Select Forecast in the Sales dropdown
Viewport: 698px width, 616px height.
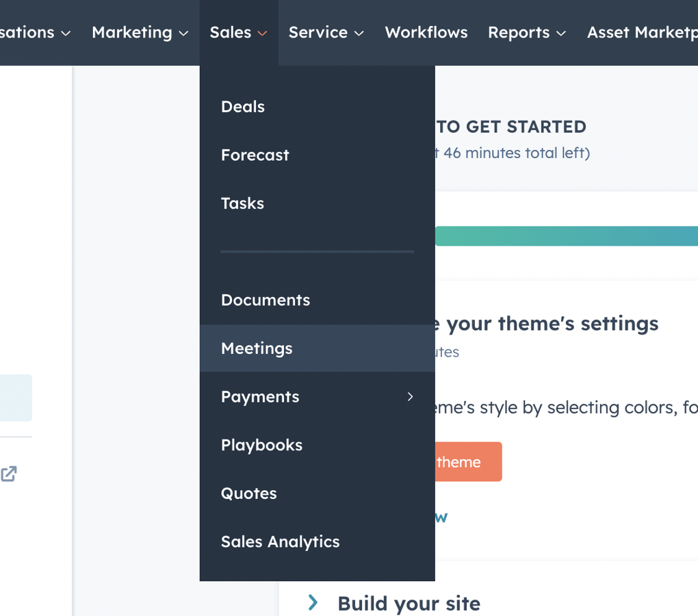[255, 155]
